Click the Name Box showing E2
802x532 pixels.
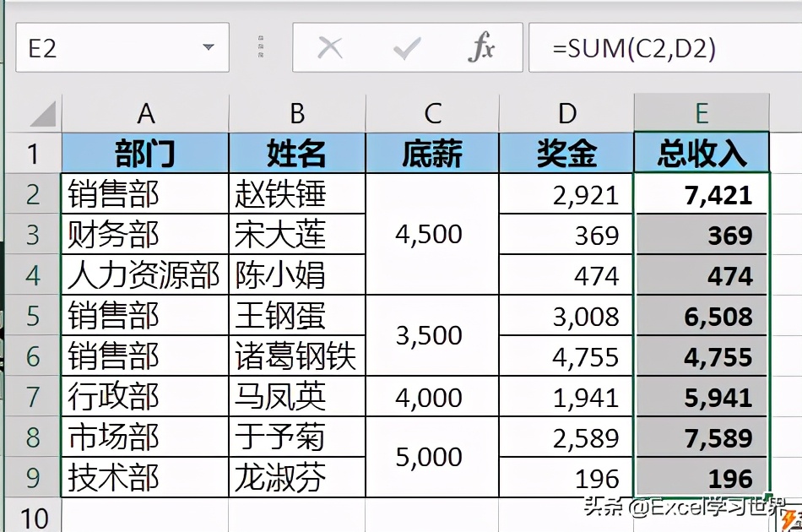pos(122,47)
